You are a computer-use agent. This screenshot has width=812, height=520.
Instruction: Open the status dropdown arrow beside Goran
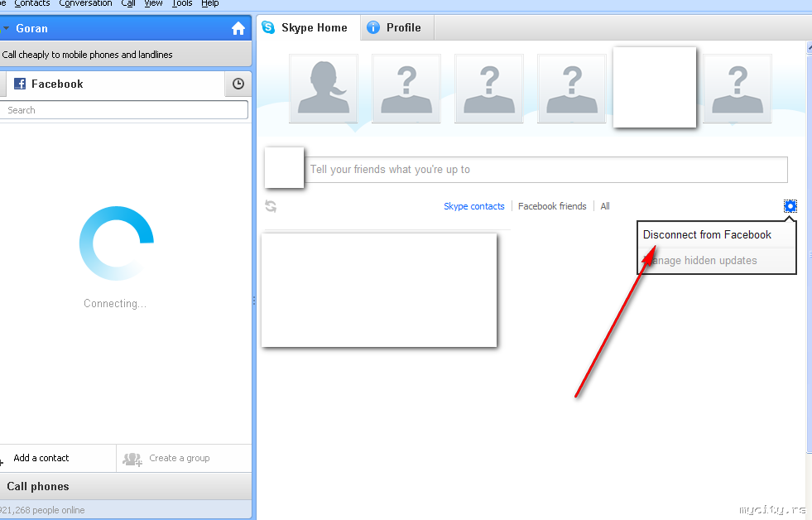pyautogui.click(x=6, y=28)
